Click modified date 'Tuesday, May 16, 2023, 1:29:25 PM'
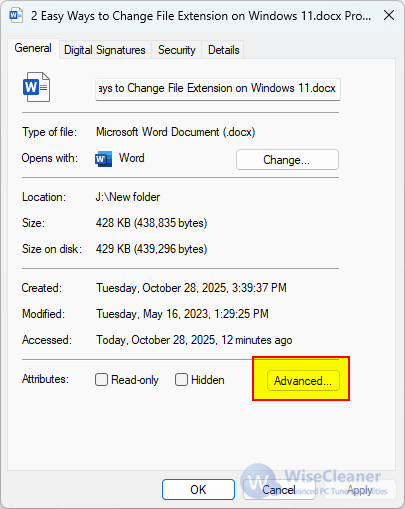Image resolution: width=405 pixels, height=509 pixels. pyautogui.click(x=182, y=314)
